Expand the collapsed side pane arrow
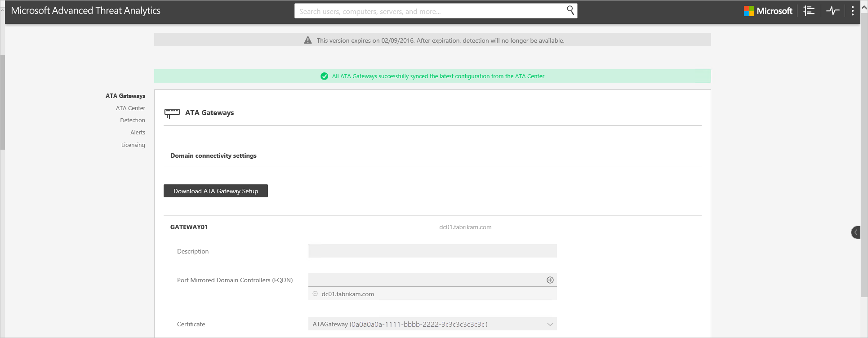 pyautogui.click(x=856, y=232)
